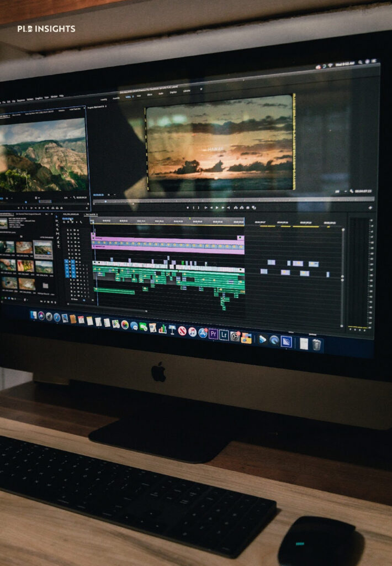Switch to the Assembly workspace tab

pyautogui.click(x=116, y=98)
